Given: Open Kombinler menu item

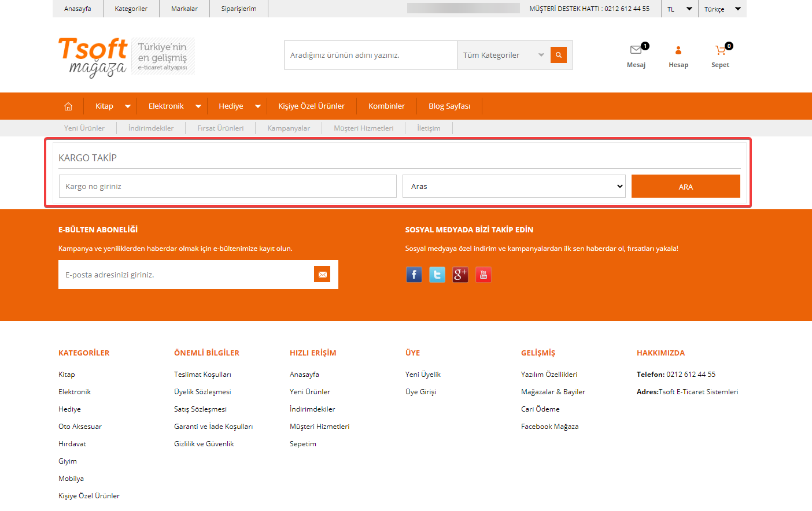Looking at the screenshot, I should coord(386,106).
